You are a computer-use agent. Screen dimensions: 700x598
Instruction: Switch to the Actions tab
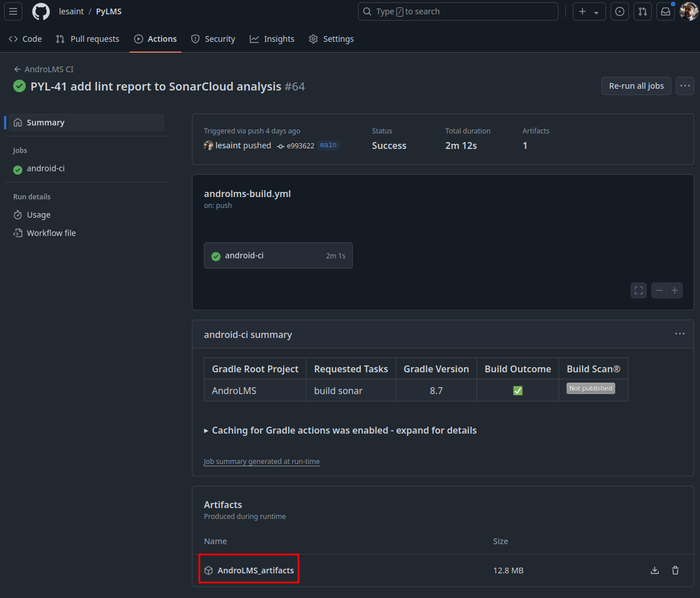point(155,39)
